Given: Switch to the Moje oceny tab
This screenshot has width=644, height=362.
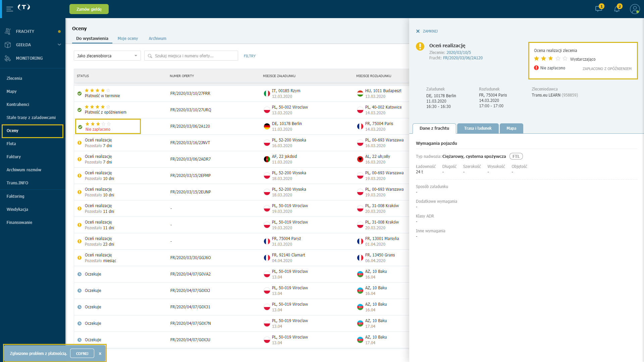Looking at the screenshot, I should click(x=128, y=39).
